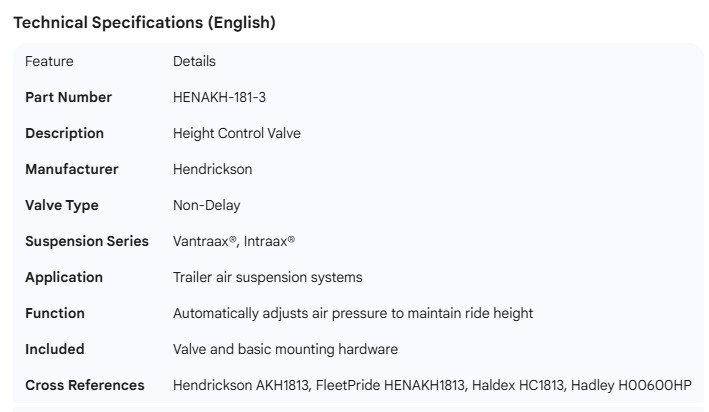The image size is (709, 412).
Task: Select the Cross References row label
Action: point(84,385)
